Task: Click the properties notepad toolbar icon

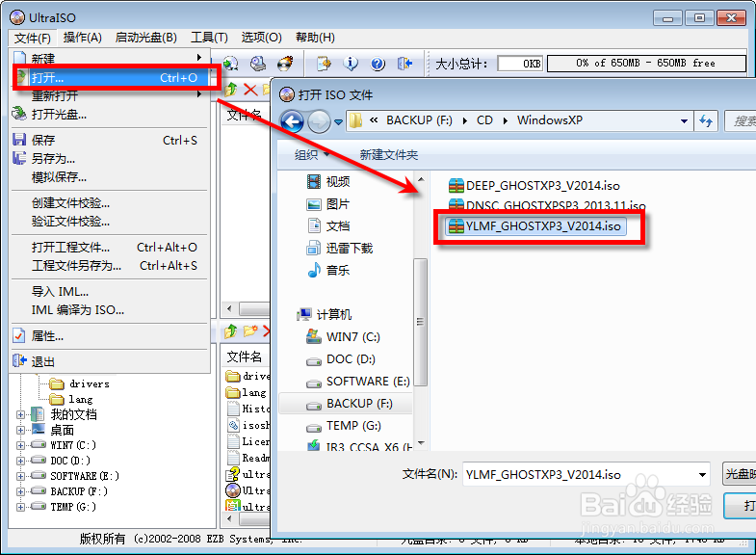Action: pos(324,64)
